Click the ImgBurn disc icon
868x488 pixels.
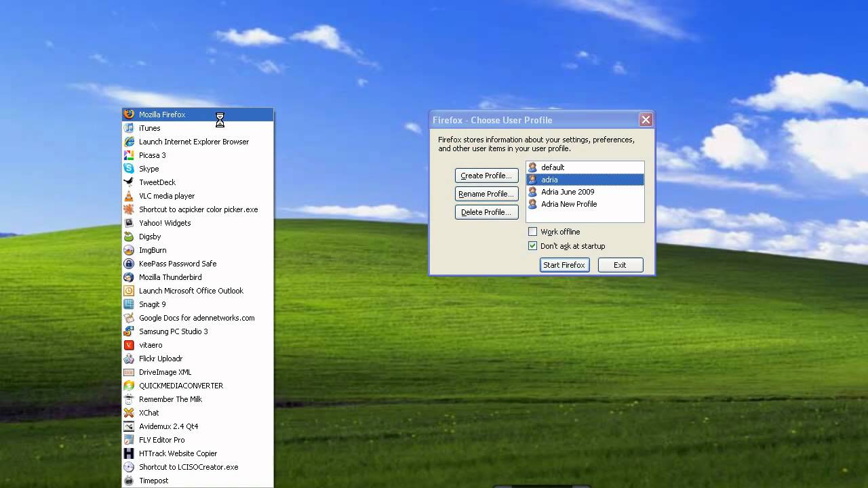point(129,250)
